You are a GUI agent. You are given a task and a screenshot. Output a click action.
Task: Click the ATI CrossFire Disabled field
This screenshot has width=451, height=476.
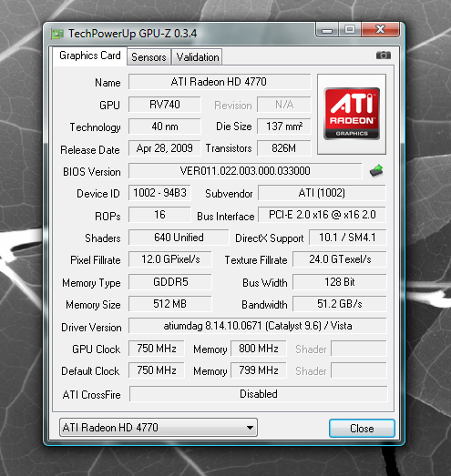click(x=259, y=394)
